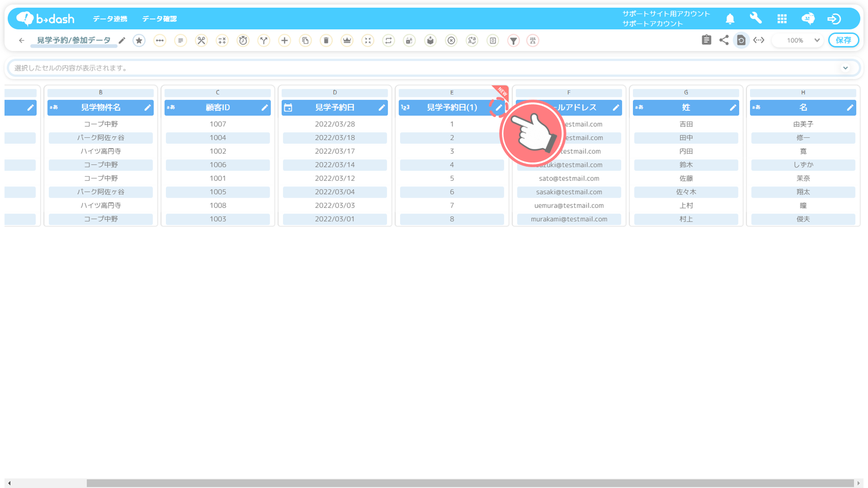
Task: Click the star favorite icon in toolbar
Action: click(139, 40)
